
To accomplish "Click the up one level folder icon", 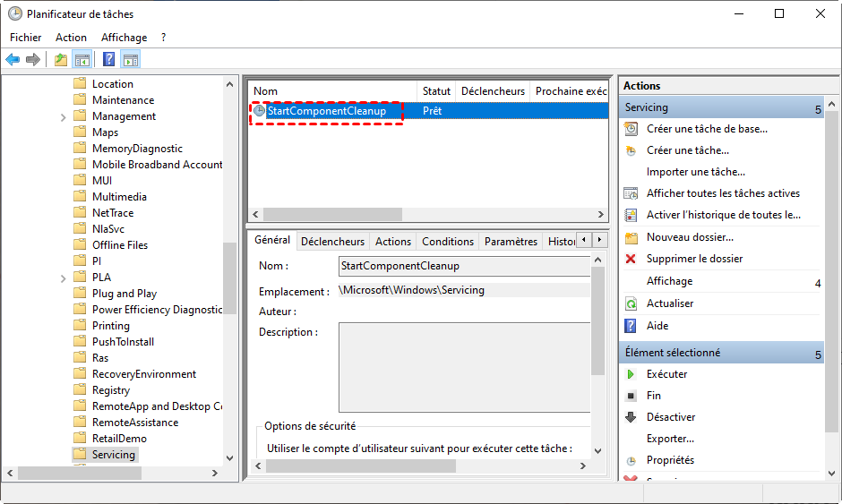I will click(x=60, y=60).
